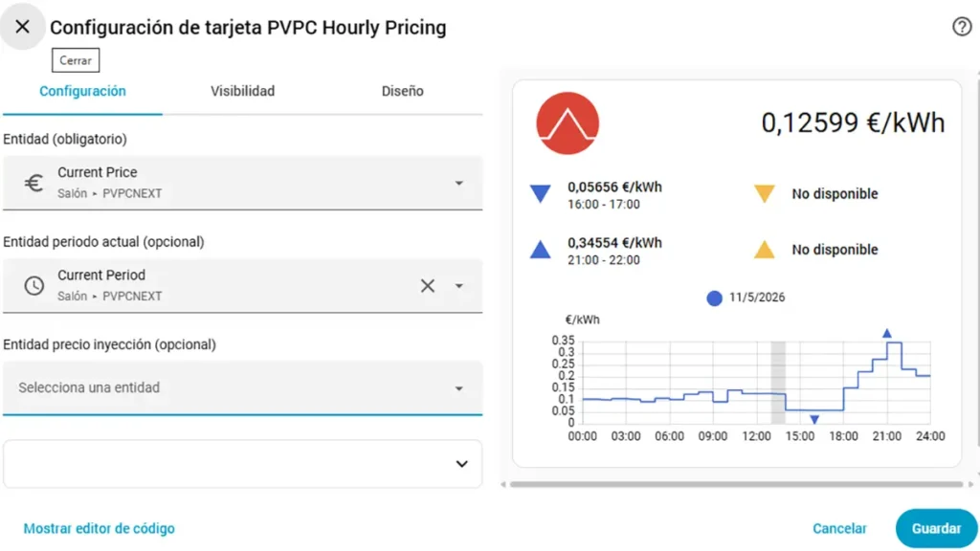
Task: Select the Configuración tab
Action: pos(82,91)
